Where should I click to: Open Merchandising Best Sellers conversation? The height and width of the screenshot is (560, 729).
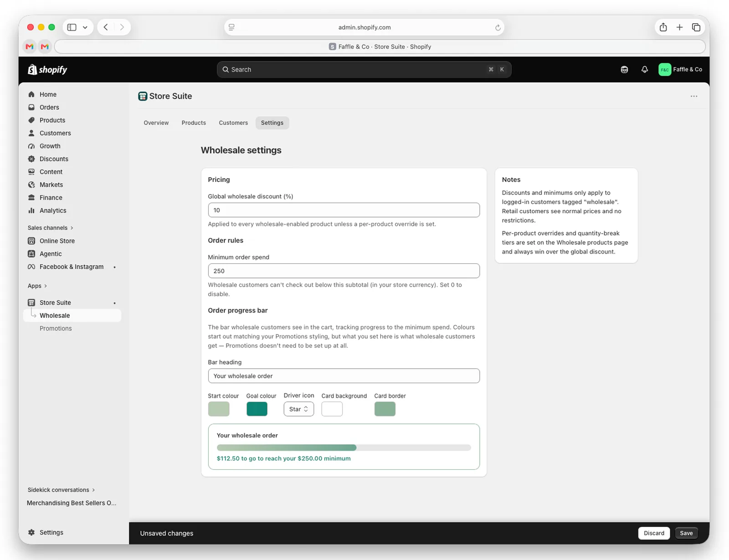coord(72,503)
